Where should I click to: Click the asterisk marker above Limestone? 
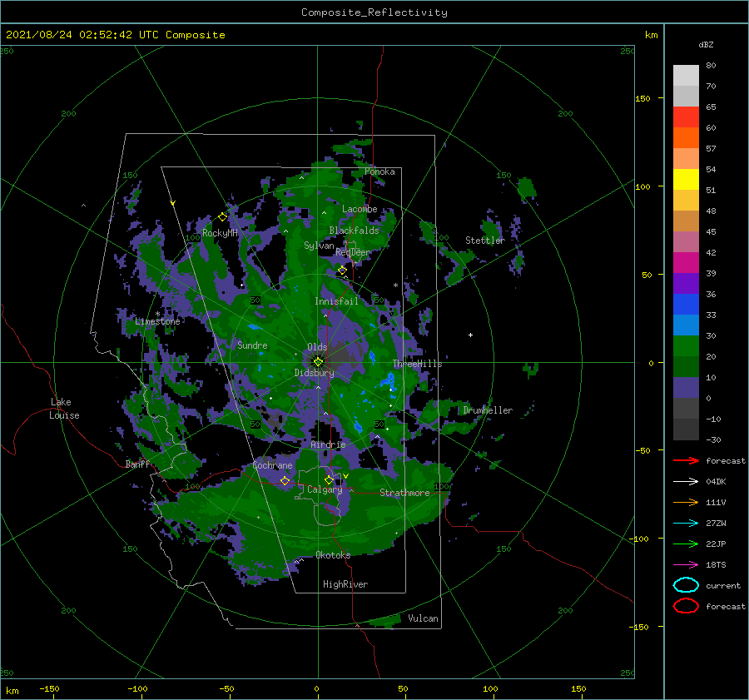pyautogui.click(x=157, y=314)
